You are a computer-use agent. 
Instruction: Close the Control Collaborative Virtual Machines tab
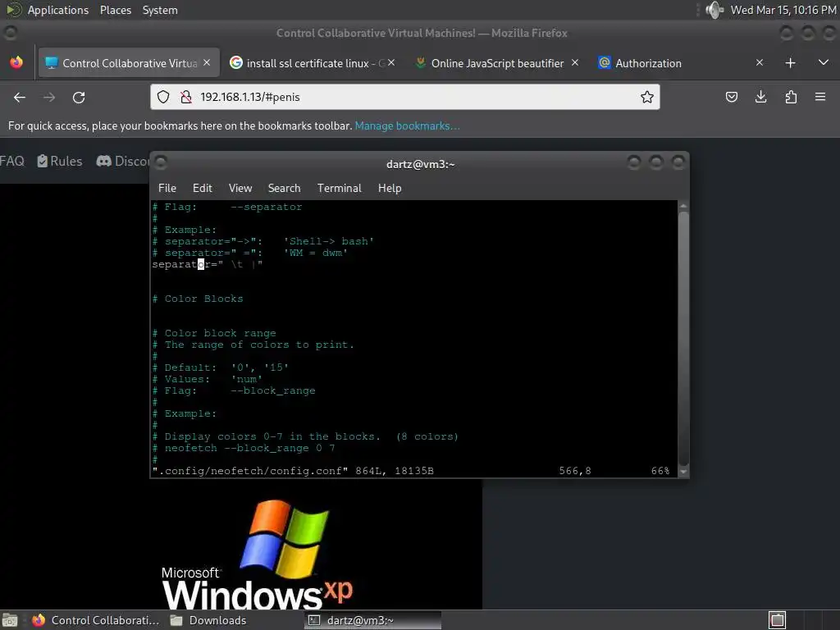207,62
